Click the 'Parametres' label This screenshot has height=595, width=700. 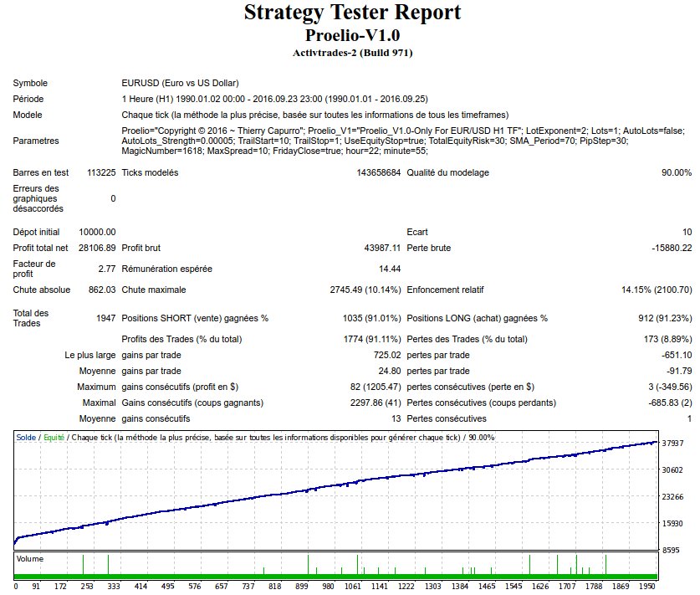36,141
